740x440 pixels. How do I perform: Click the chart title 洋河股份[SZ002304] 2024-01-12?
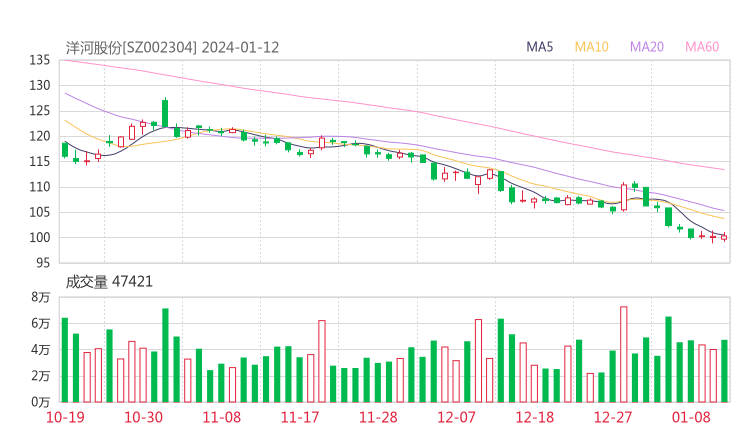point(172,47)
